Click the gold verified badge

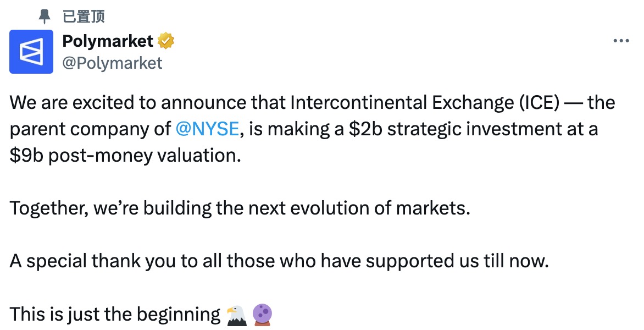[x=166, y=41]
